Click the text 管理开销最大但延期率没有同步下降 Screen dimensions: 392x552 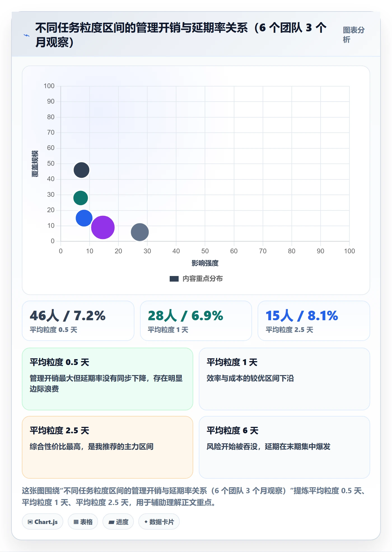[88, 378]
